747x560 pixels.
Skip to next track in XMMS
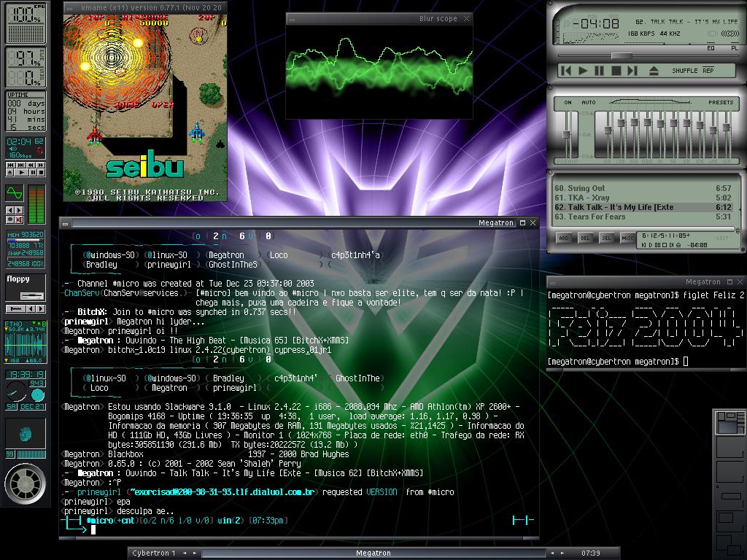point(632,71)
